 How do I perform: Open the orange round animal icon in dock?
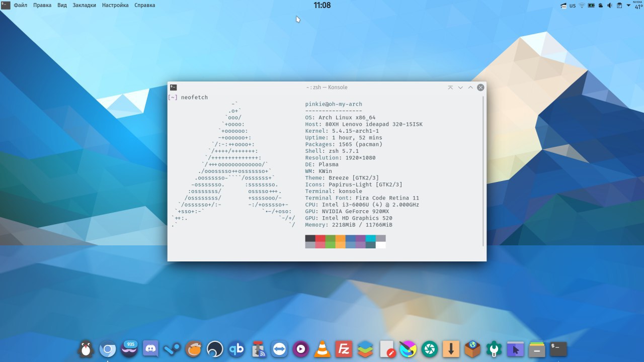[x=194, y=348]
